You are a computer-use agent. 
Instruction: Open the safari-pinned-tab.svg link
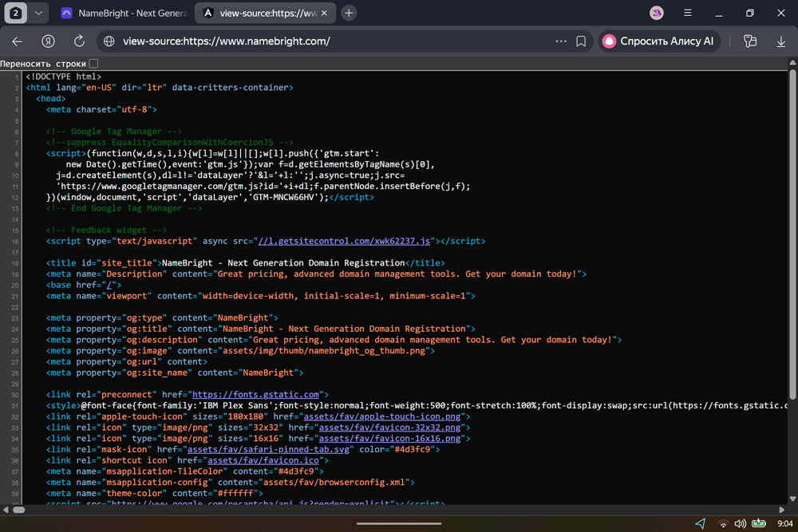click(x=268, y=450)
